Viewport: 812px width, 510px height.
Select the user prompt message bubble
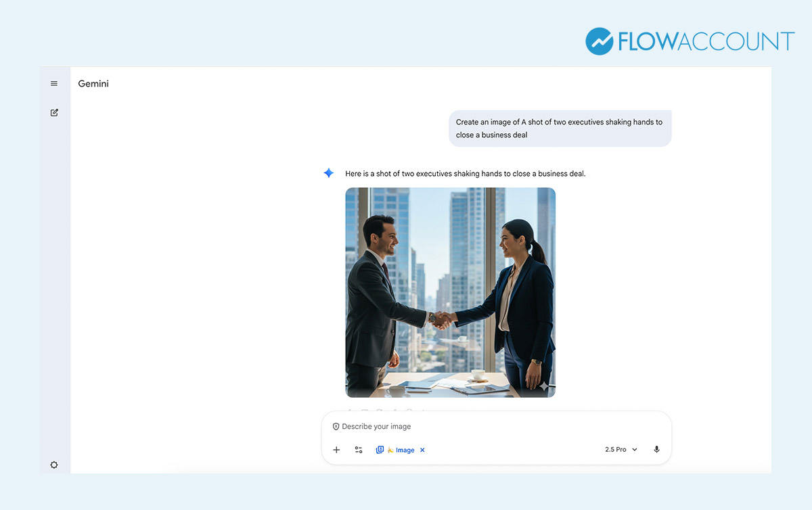tap(560, 129)
